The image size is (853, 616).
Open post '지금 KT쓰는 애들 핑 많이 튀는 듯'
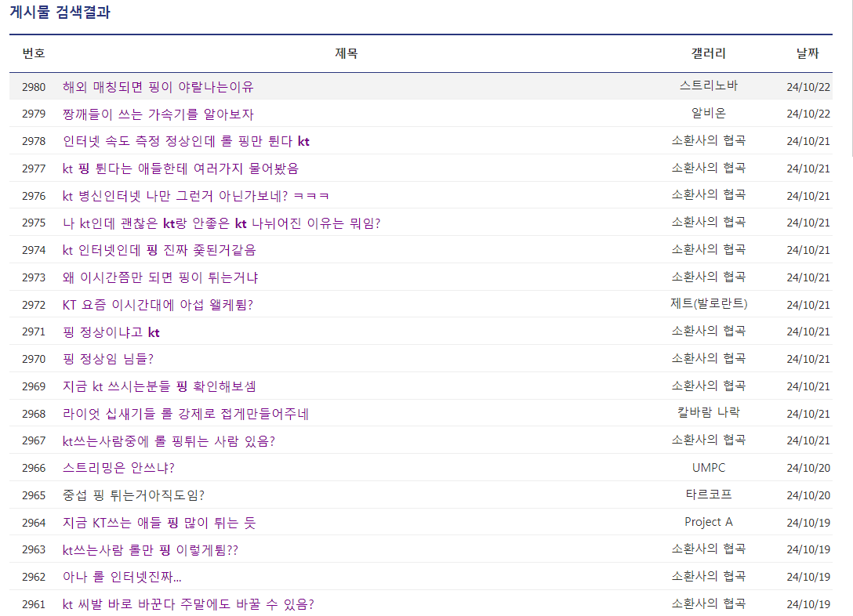(159, 523)
